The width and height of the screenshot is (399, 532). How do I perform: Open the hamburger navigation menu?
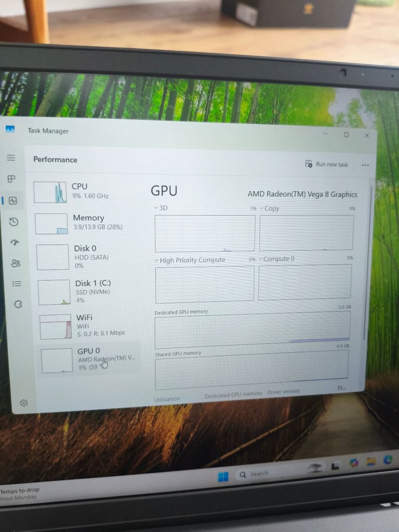(x=11, y=158)
